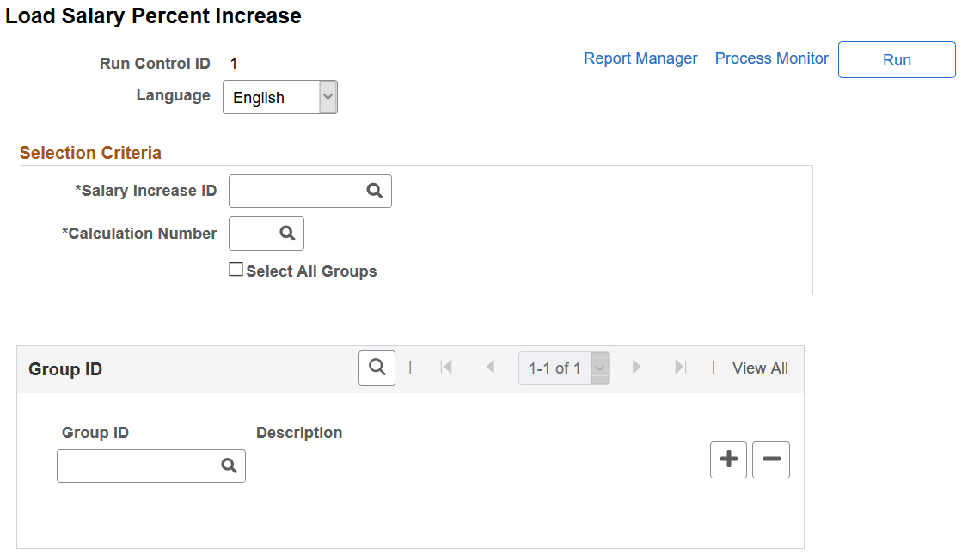Click the Run button

[897, 59]
